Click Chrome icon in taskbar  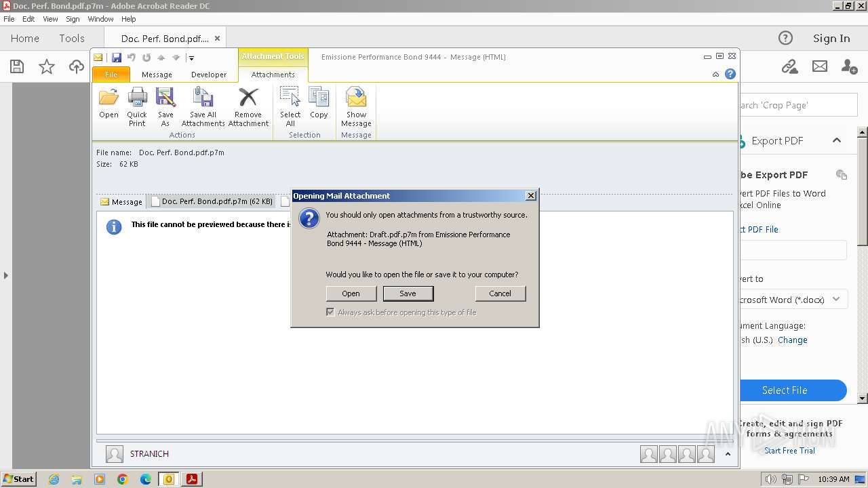(123, 479)
